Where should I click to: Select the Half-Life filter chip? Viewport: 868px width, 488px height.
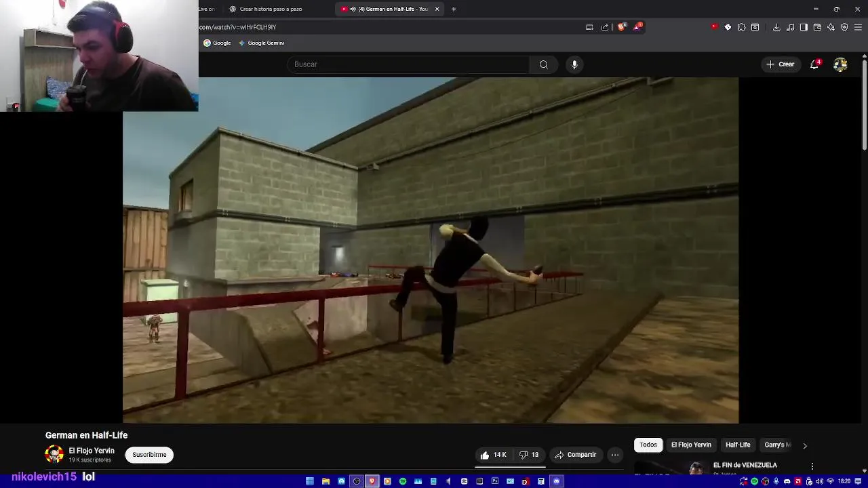738,445
